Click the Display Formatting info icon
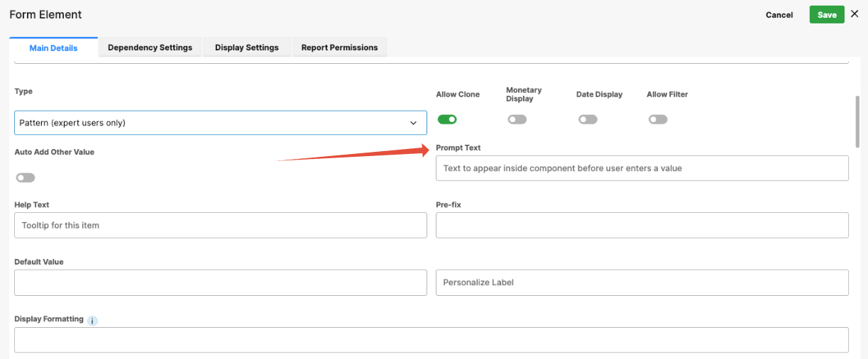The height and width of the screenshot is (359, 868). [92, 321]
